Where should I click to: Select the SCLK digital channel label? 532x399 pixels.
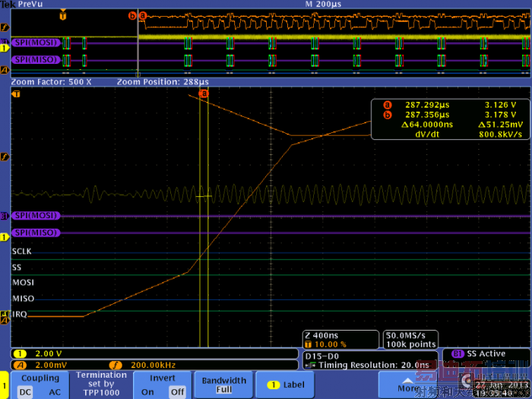pyautogui.click(x=21, y=251)
